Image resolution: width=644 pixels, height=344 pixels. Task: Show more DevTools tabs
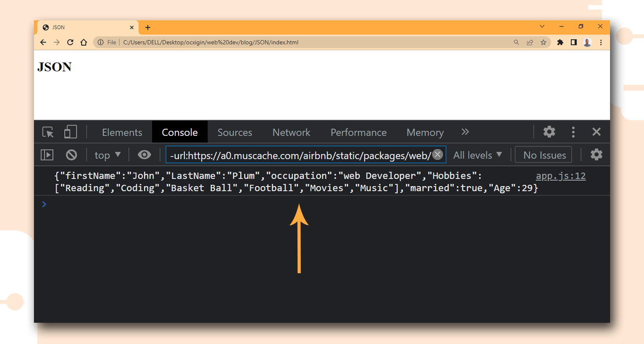[465, 132]
